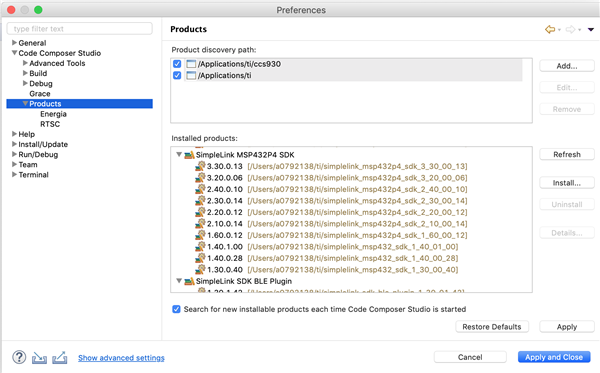The image size is (600, 373).
Task: Toggle search for new installable products checkbox
Action: pyautogui.click(x=176, y=309)
